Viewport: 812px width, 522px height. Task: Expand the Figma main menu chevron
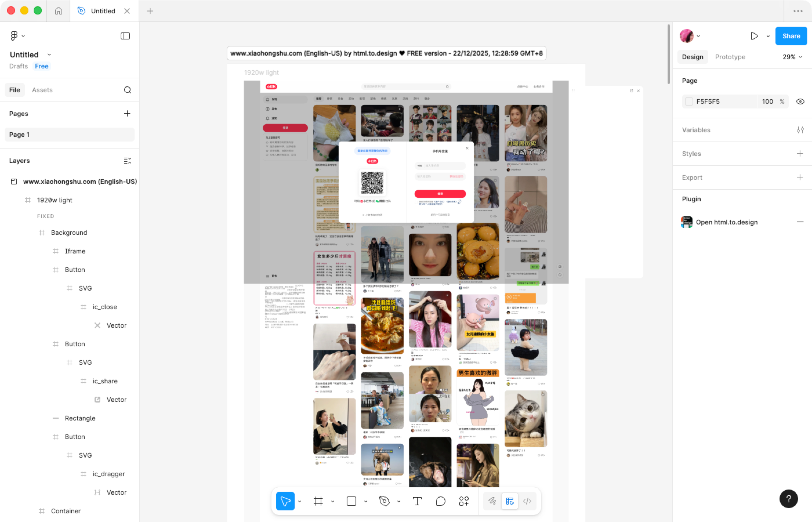pos(23,36)
